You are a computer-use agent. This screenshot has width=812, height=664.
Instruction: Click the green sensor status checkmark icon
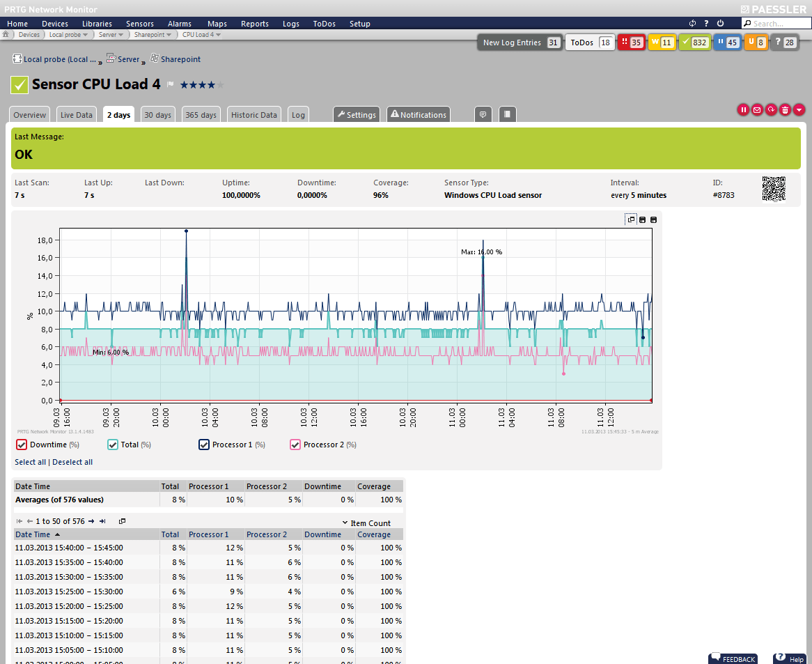pyautogui.click(x=19, y=85)
